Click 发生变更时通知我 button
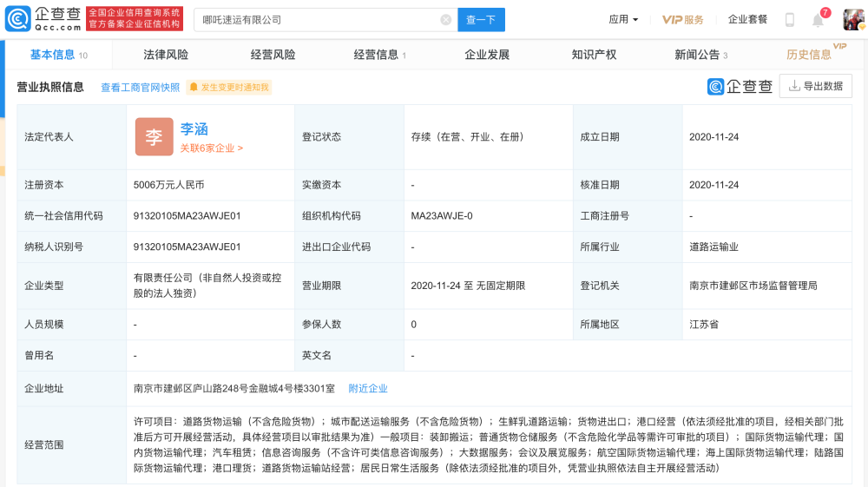Screen dimensions: 868x487 pyautogui.click(x=229, y=88)
